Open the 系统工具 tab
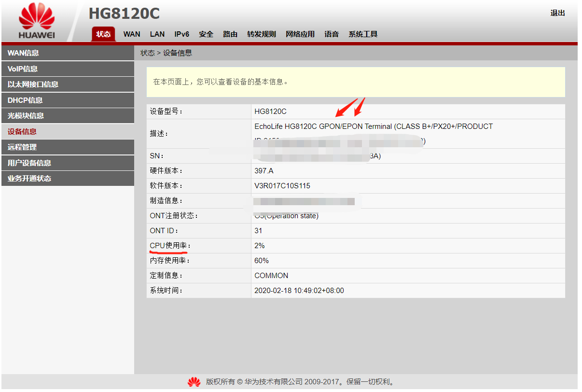 [363, 34]
